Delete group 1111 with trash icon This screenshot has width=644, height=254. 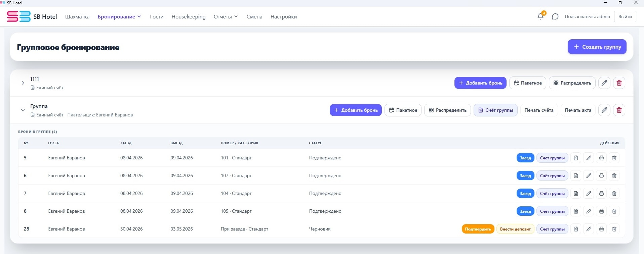pyautogui.click(x=619, y=83)
